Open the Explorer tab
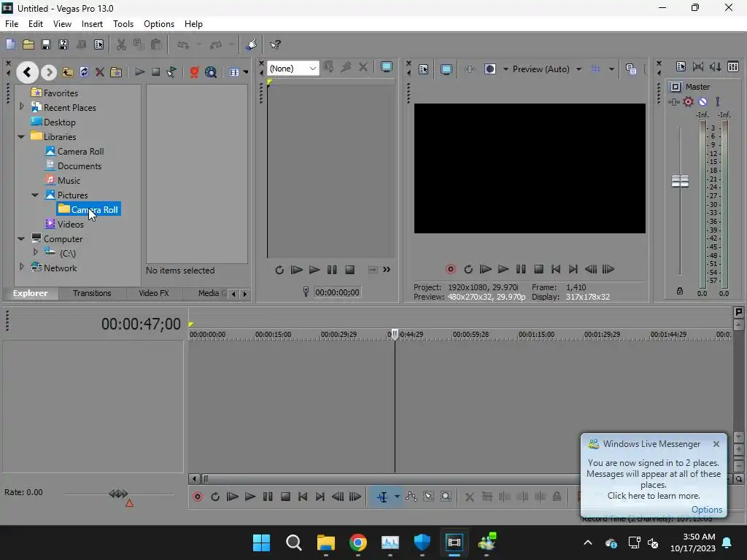 pos(30,293)
